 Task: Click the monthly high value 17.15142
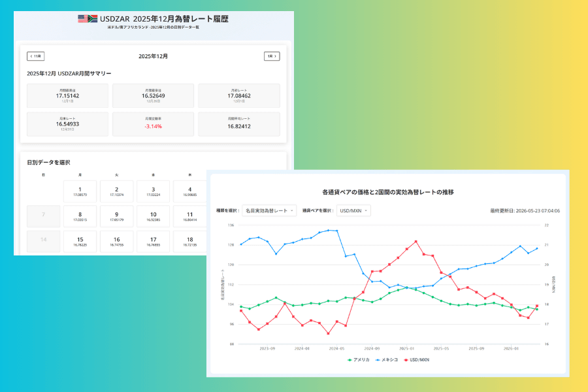[x=67, y=95]
